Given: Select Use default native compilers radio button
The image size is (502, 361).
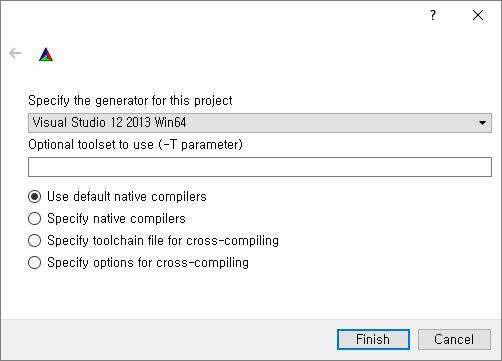Looking at the screenshot, I should coord(35,197).
